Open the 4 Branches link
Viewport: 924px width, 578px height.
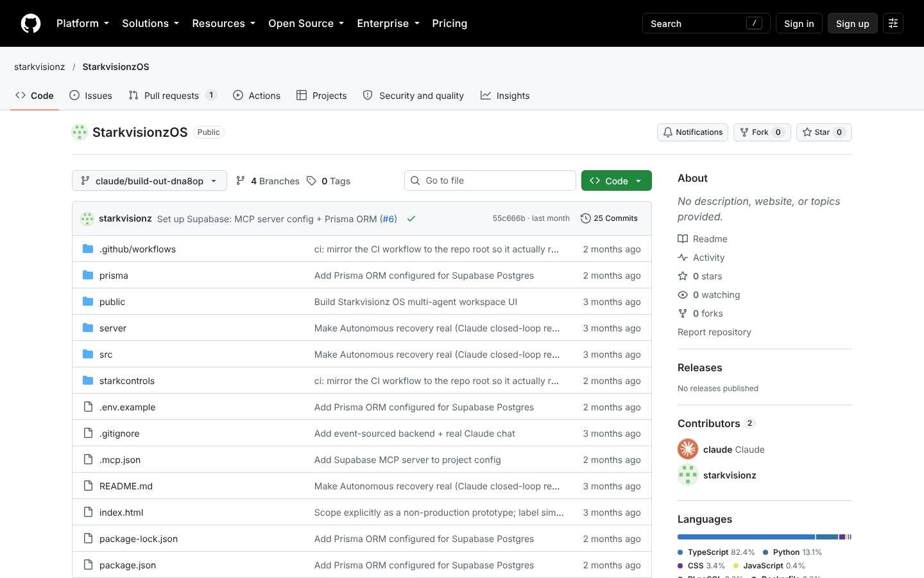pos(268,181)
